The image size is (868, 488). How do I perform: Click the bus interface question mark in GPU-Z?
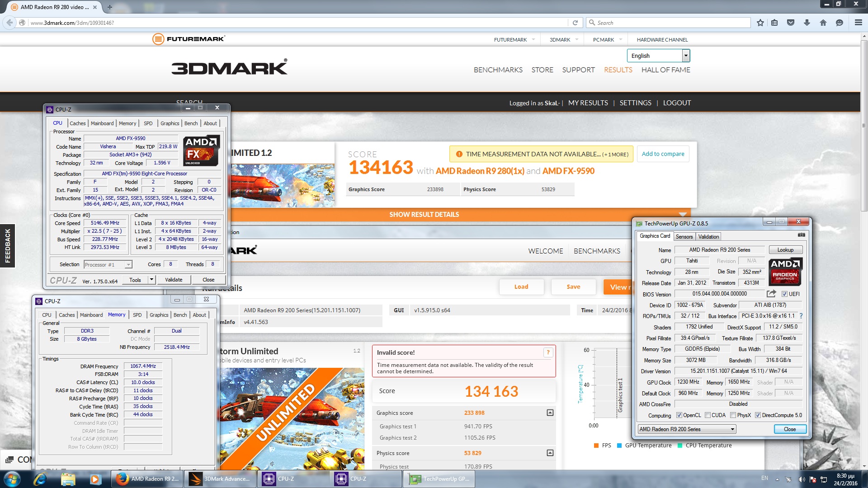pos(801,316)
